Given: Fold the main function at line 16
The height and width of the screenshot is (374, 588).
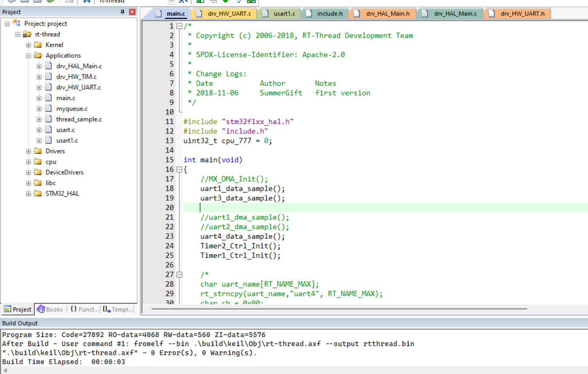Looking at the screenshot, I should click(179, 170).
